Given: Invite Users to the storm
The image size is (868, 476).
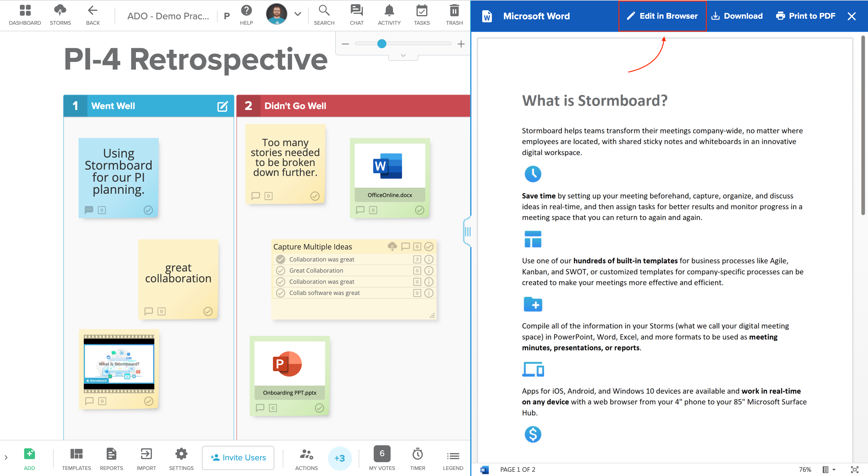Looking at the screenshot, I should (238, 457).
